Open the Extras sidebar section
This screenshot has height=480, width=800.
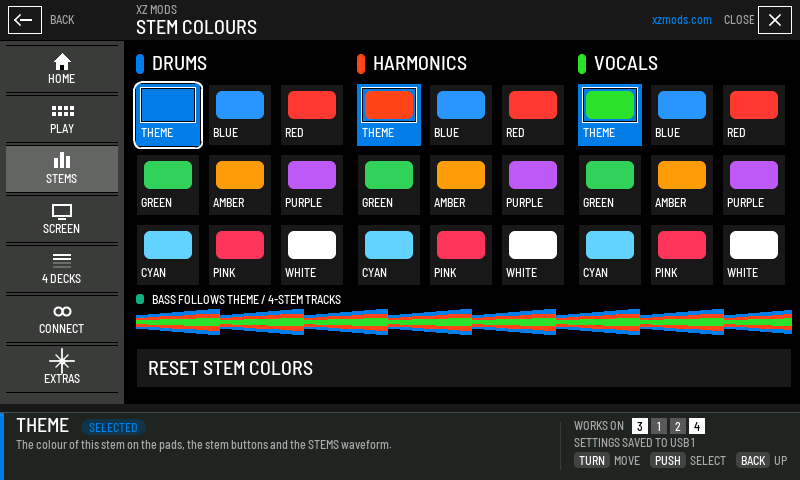coord(62,367)
